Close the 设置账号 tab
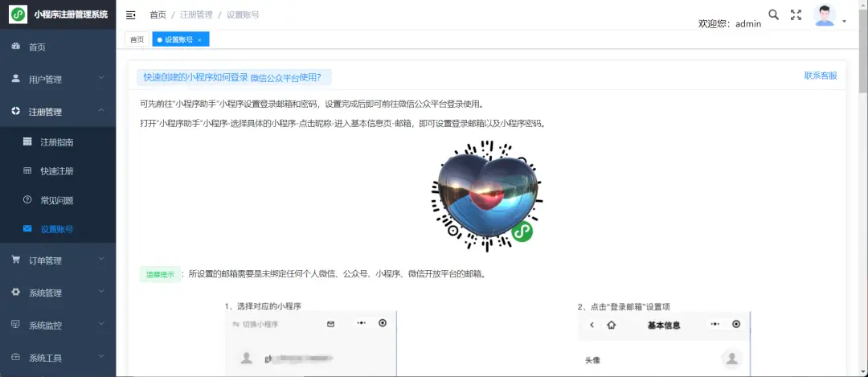 point(199,40)
